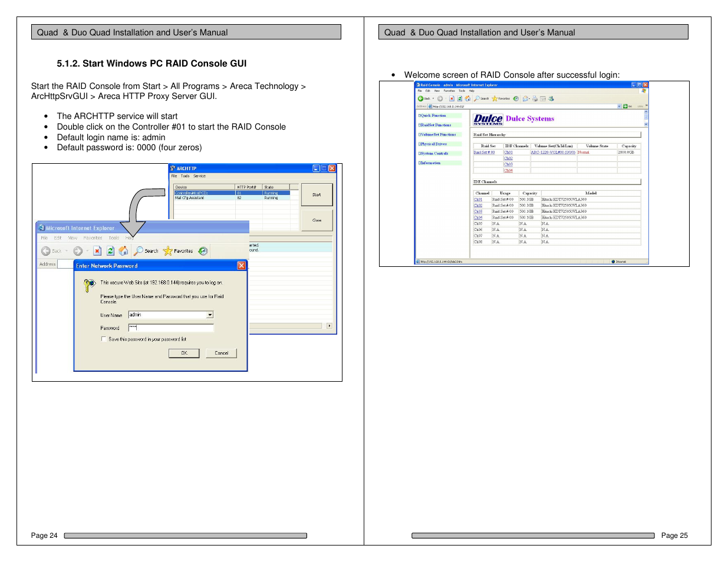The width and height of the screenshot is (728, 562).
Task: Open the Help menu in the Raid Console browser
Action: [472, 91]
